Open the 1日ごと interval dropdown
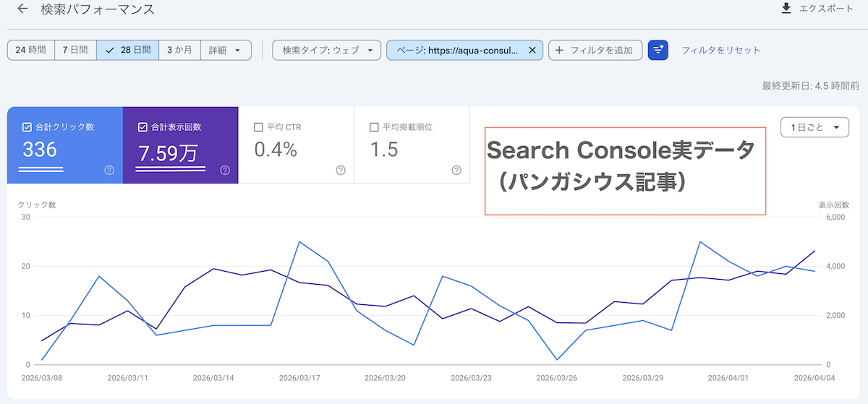This screenshot has width=868, height=404. click(x=814, y=127)
